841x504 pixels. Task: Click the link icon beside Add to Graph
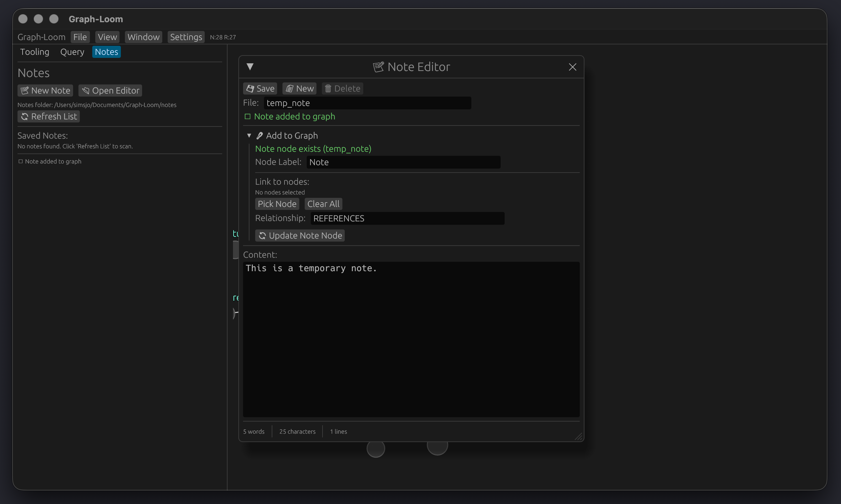pyautogui.click(x=260, y=135)
